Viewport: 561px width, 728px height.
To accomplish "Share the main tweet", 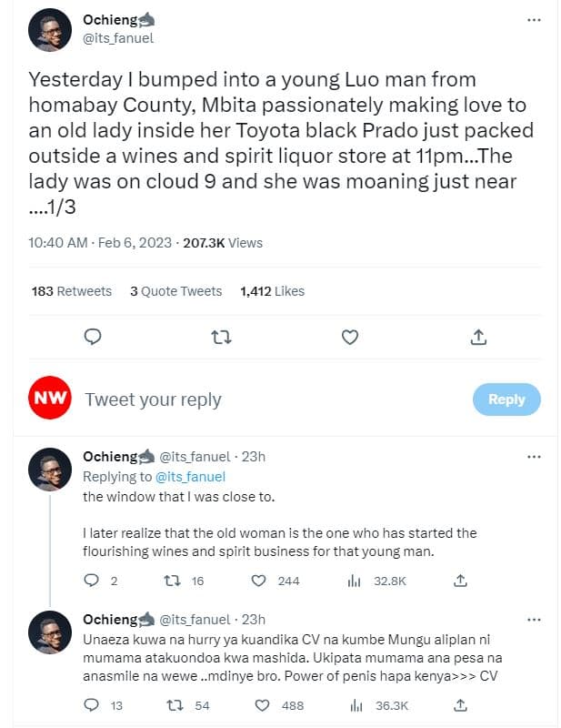I will click(x=478, y=338).
